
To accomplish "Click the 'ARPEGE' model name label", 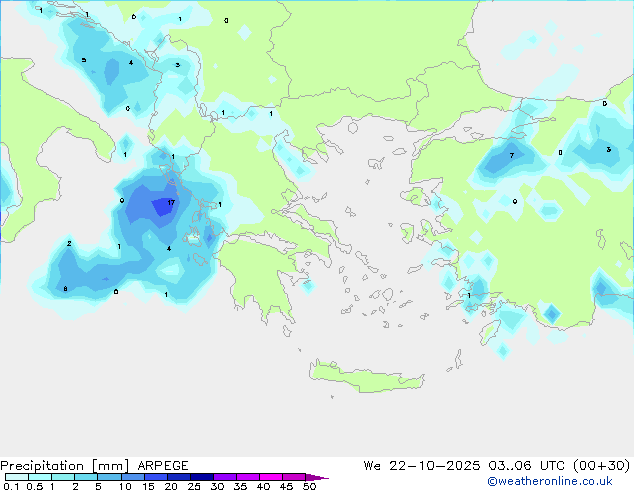I will 163,466.
